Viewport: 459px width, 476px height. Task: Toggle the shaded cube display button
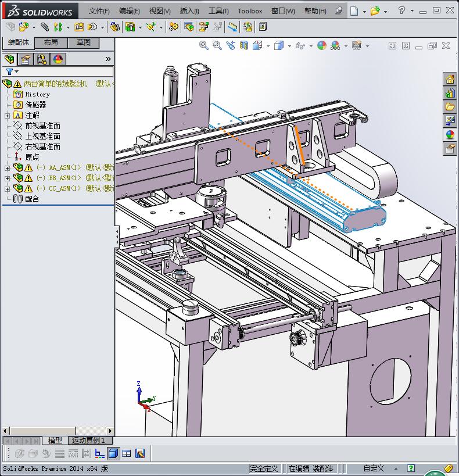[x=113, y=453]
